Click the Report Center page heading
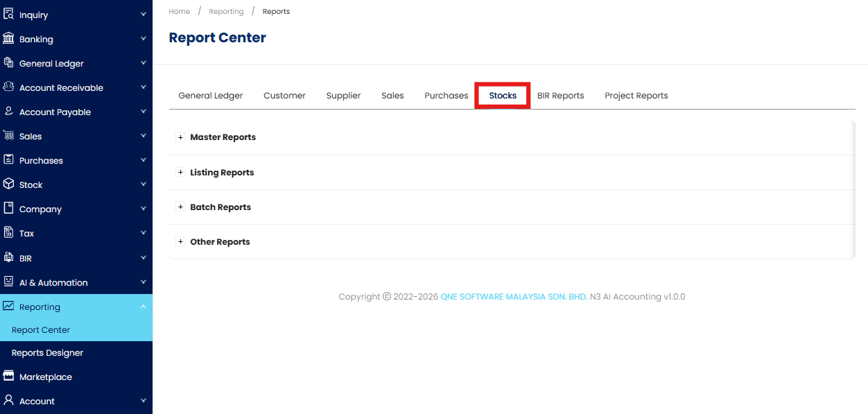 (x=218, y=37)
